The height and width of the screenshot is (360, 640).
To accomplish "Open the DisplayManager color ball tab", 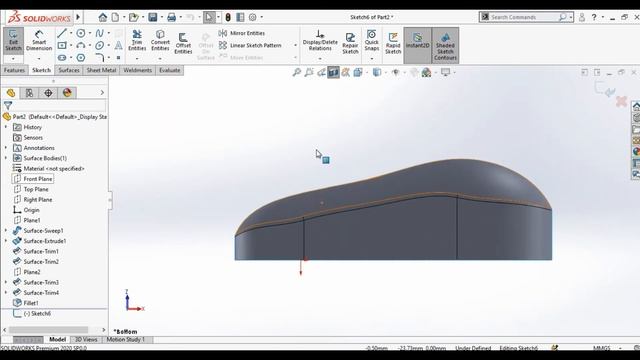I will coord(67,93).
